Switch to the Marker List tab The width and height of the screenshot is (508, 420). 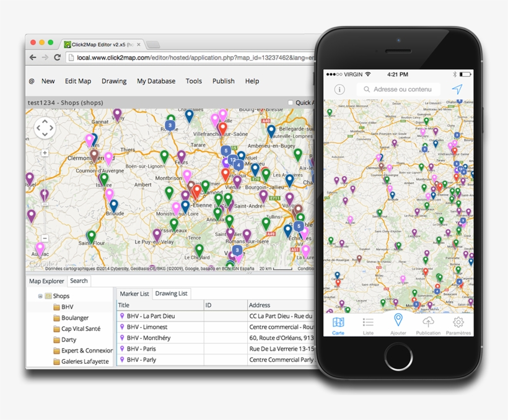(134, 294)
